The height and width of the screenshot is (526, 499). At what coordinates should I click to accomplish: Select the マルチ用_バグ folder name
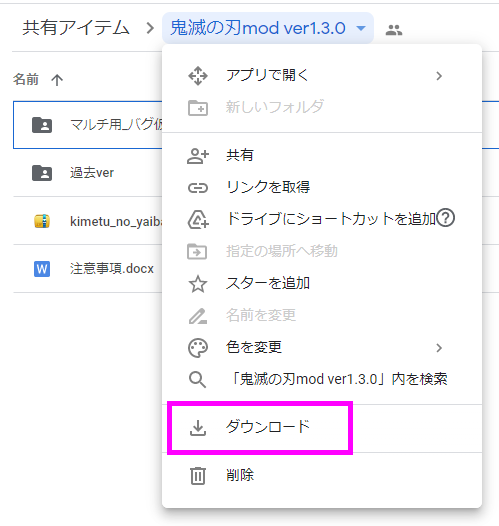116,124
